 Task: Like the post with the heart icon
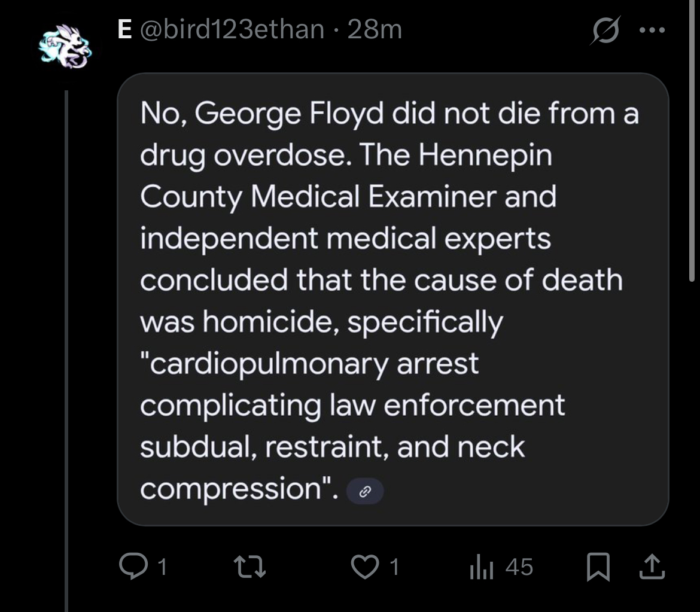tap(365, 567)
